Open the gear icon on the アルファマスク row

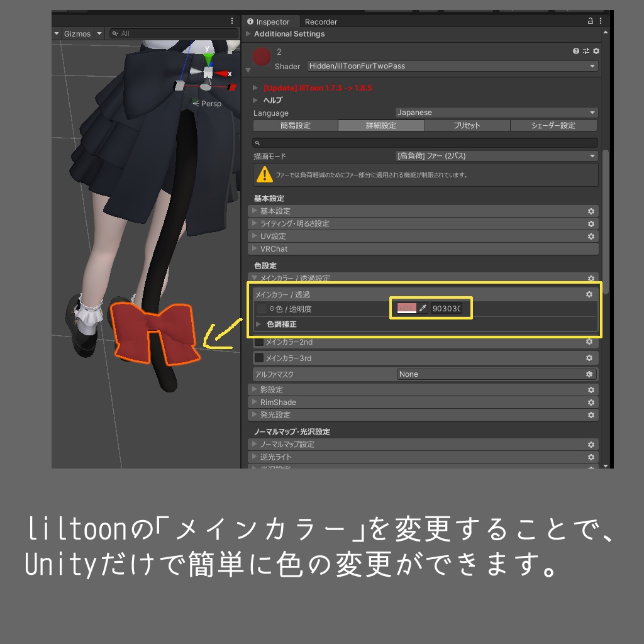[x=589, y=374]
